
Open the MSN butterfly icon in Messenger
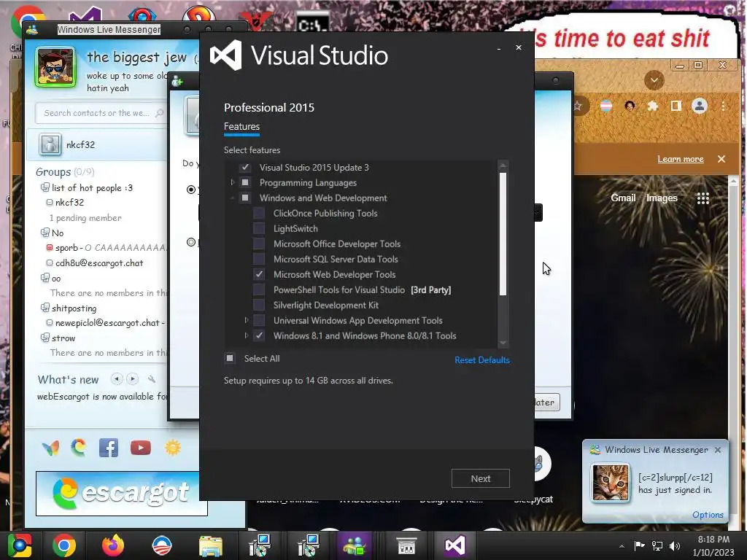[x=50, y=448]
